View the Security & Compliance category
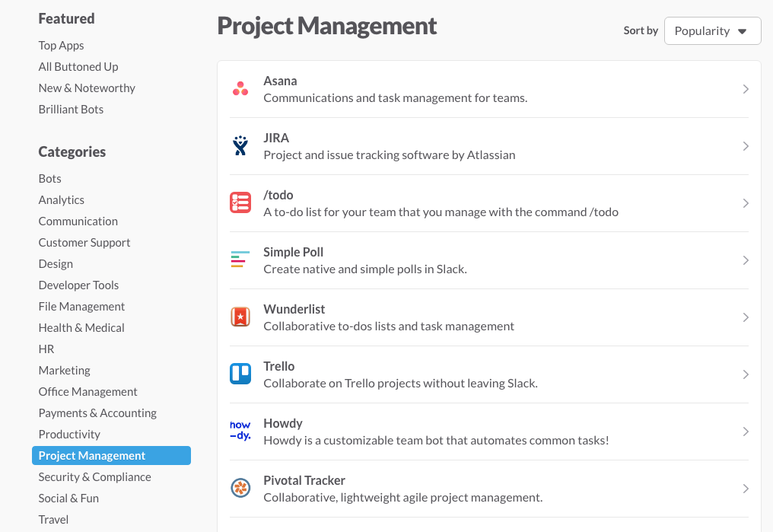 pos(94,476)
